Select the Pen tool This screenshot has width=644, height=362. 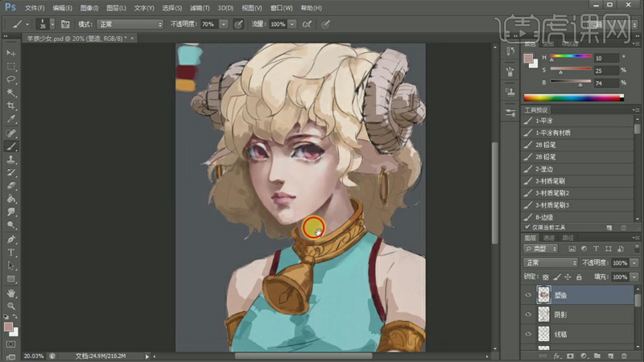[11, 239]
